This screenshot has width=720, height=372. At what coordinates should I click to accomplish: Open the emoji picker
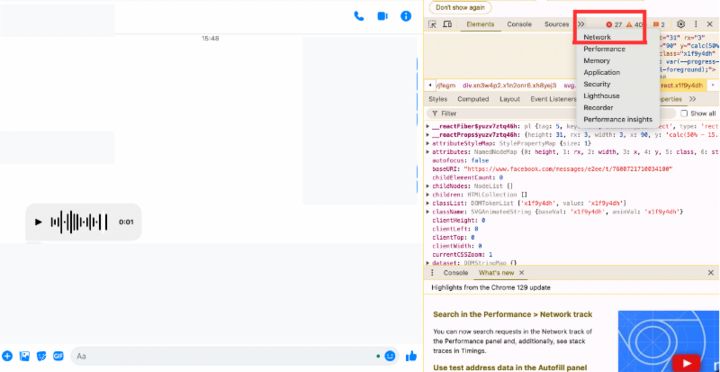click(x=390, y=355)
